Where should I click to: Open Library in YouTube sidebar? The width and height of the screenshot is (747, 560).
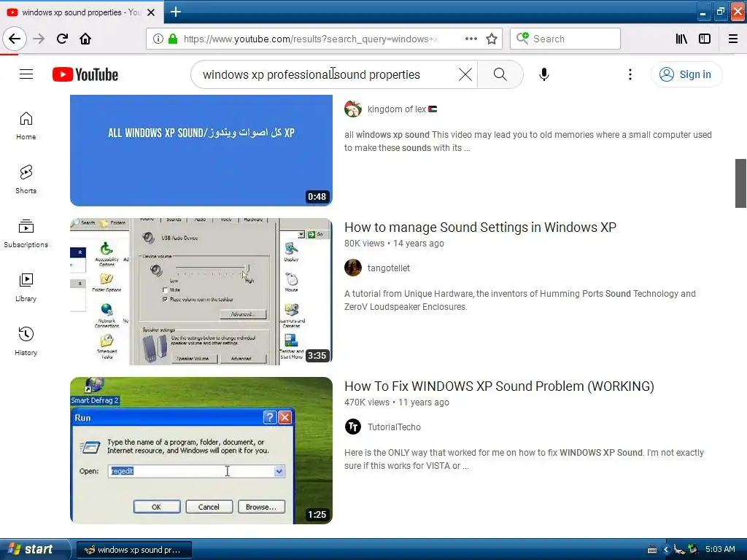click(x=26, y=288)
